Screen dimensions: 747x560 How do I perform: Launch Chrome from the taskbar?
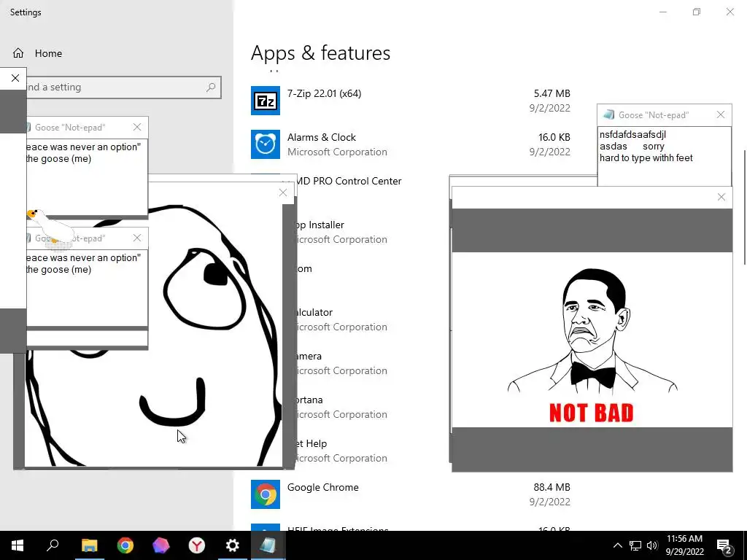(125, 545)
